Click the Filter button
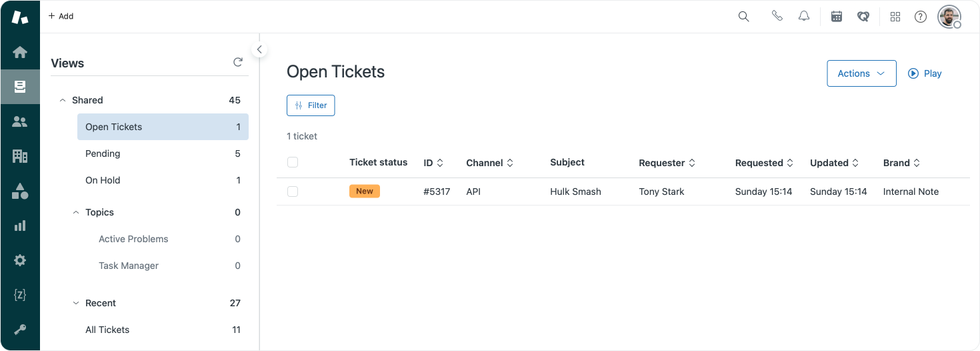 [311, 105]
